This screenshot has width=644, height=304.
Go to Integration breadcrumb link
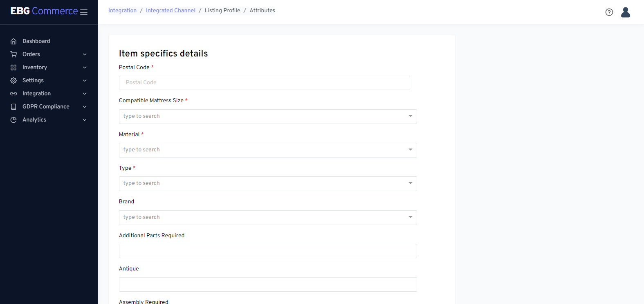click(x=122, y=11)
